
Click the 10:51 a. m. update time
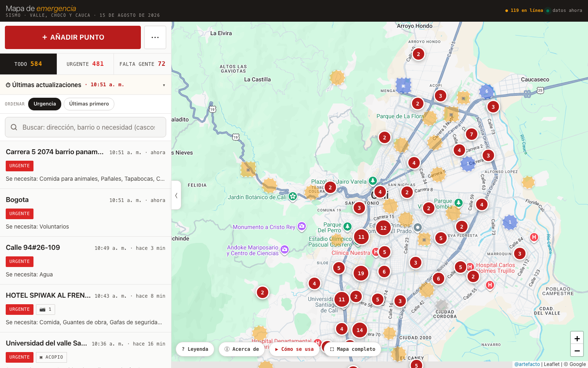[107, 85]
